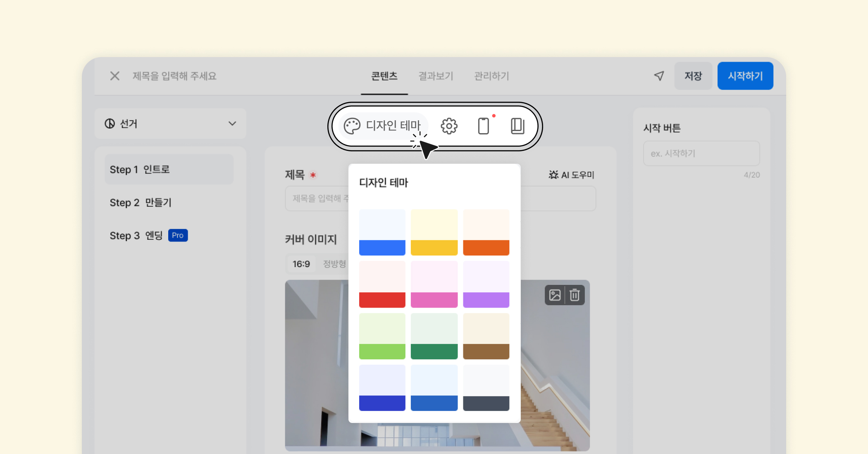Viewport: 868px width, 454px height.
Task: Choose the red theme swatch
Action: [382, 284]
